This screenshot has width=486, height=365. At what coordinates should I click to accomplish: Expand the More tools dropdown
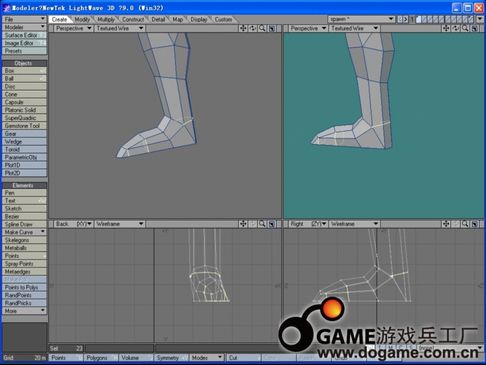[24, 311]
